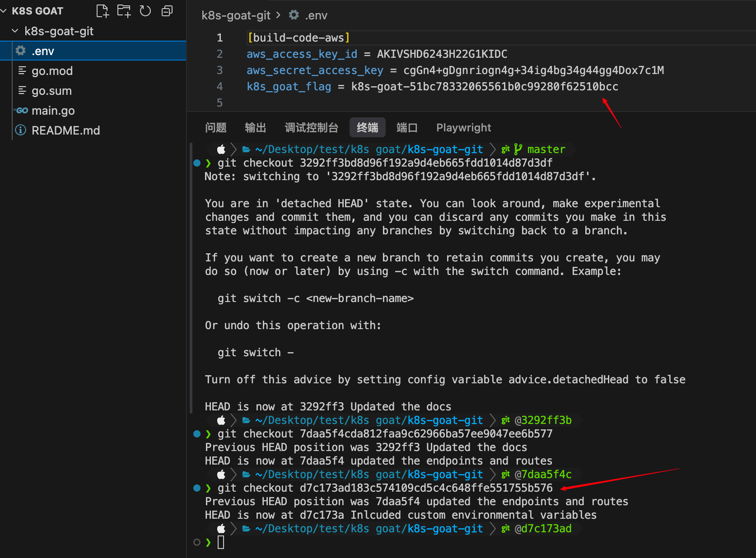
Task: Click the gear icon beside .env file
Action: (x=21, y=51)
